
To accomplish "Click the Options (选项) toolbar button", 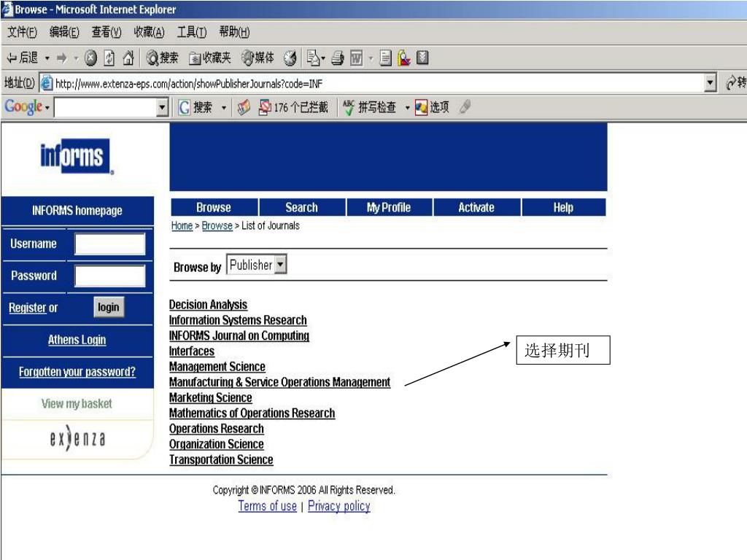I will pos(432,107).
